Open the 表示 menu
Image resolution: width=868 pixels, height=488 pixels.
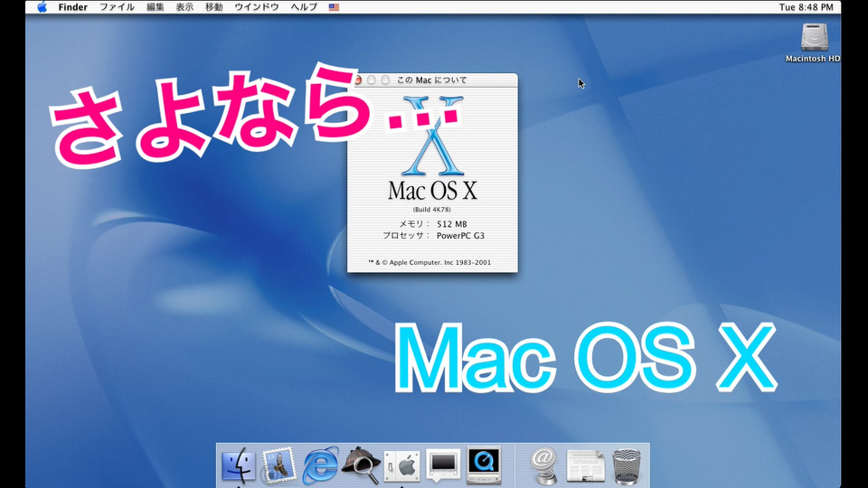click(x=184, y=7)
